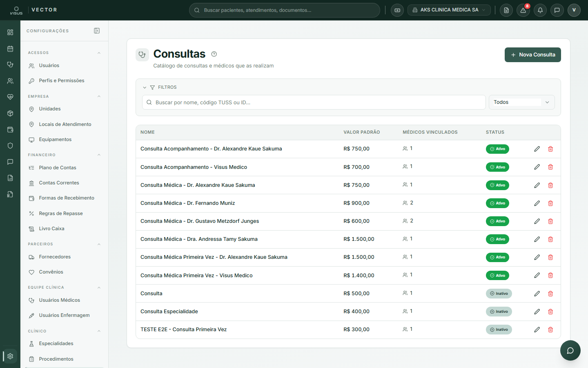Open the message icon in left rail

point(10,162)
